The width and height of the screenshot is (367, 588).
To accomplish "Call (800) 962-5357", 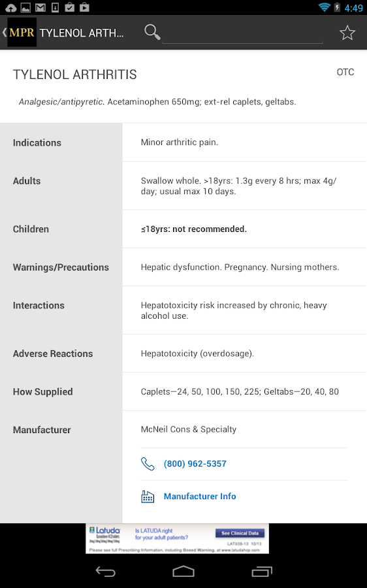I will 195,464.
